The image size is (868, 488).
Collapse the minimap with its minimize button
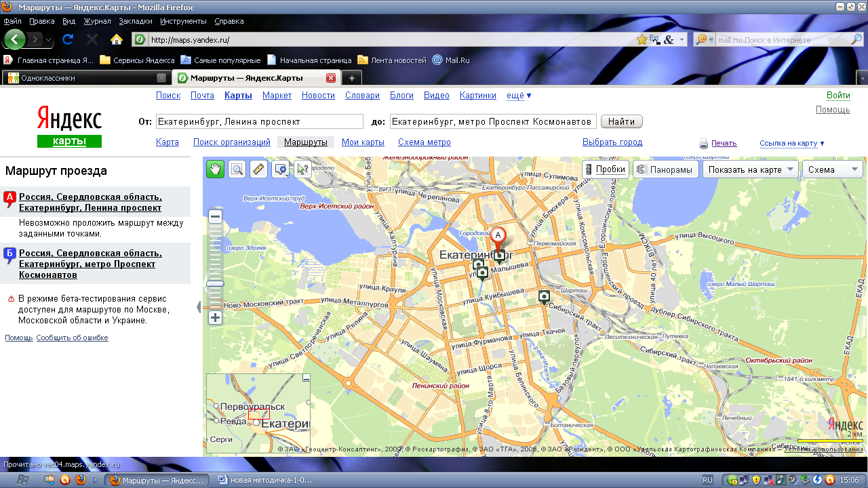306,378
